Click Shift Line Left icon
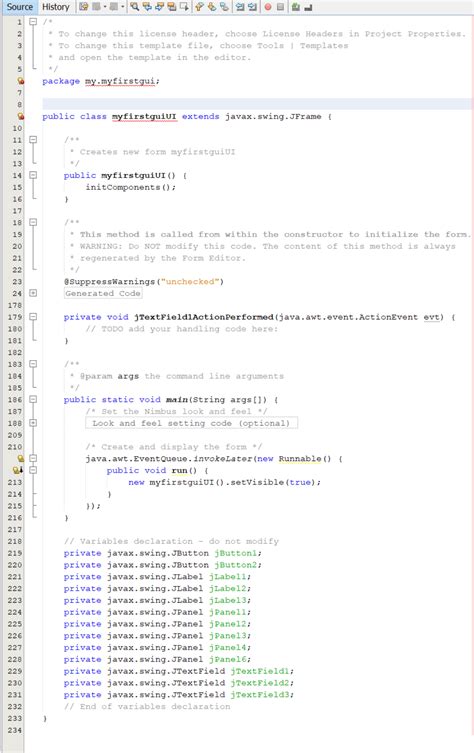This screenshot has width=474, height=753. click(239, 7)
